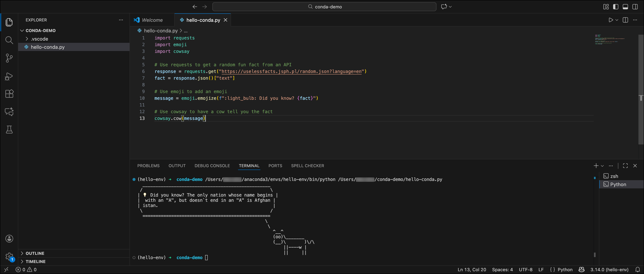This screenshot has width=644, height=274.
Task: Open the Testing view with the flask icon
Action: tap(9, 130)
